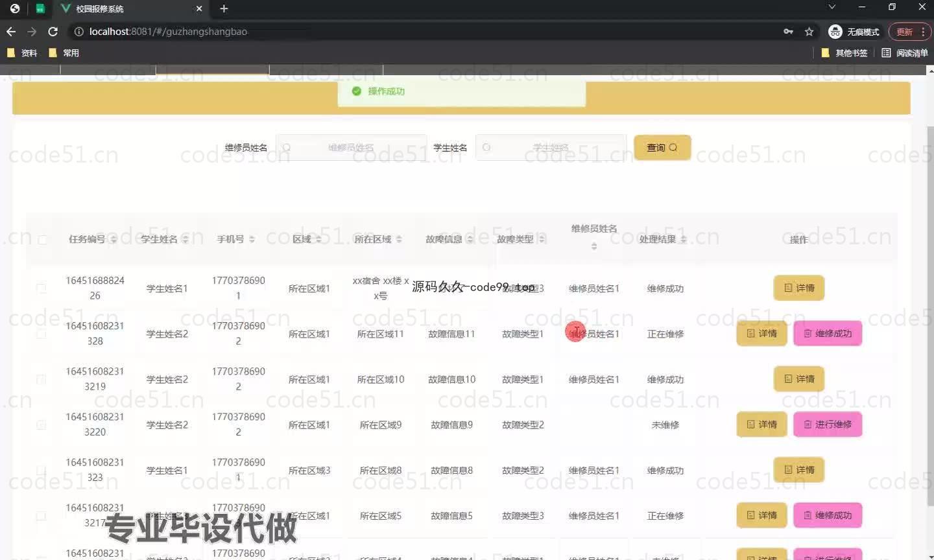Click 所在区域3 cell in 故障信息8 row
Image resolution: width=934 pixels, height=560 pixels.
pyautogui.click(x=309, y=471)
